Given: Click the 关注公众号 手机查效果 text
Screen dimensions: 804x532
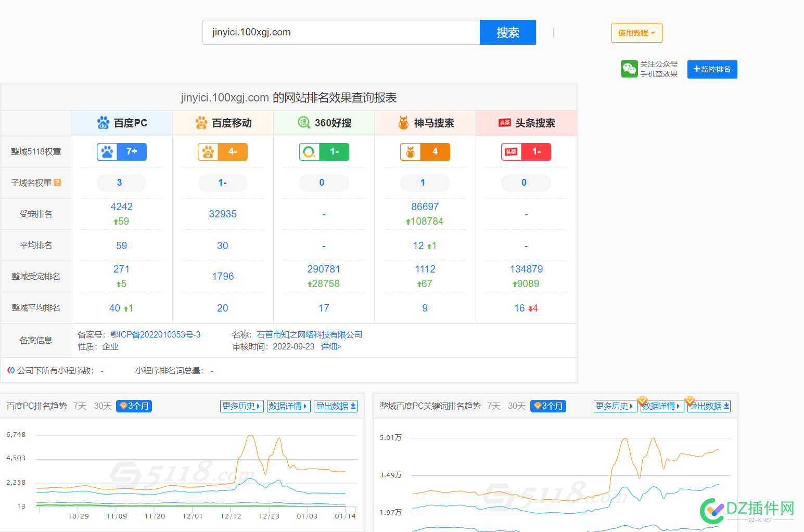Looking at the screenshot, I should pyautogui.click(x=659, y=69).
